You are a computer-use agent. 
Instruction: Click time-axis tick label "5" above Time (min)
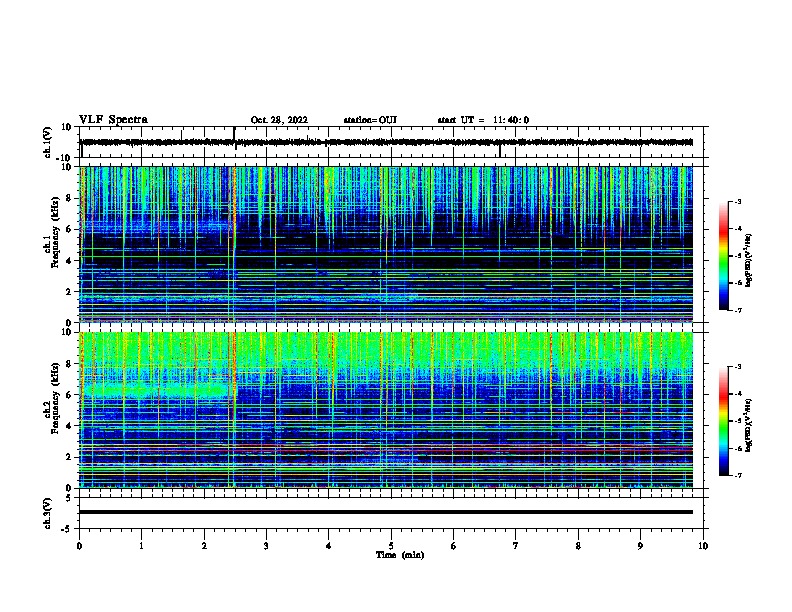coord(391,546)
